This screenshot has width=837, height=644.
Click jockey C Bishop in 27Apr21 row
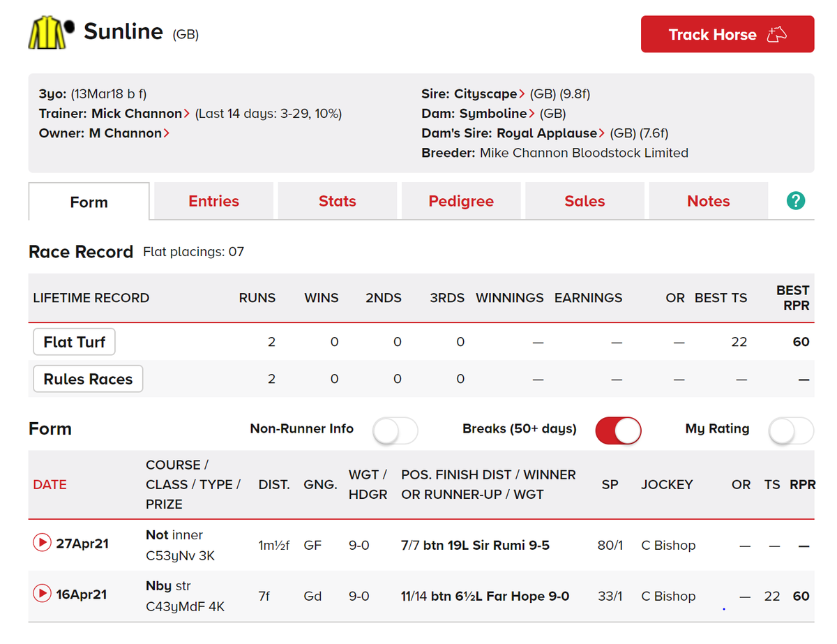668,545
